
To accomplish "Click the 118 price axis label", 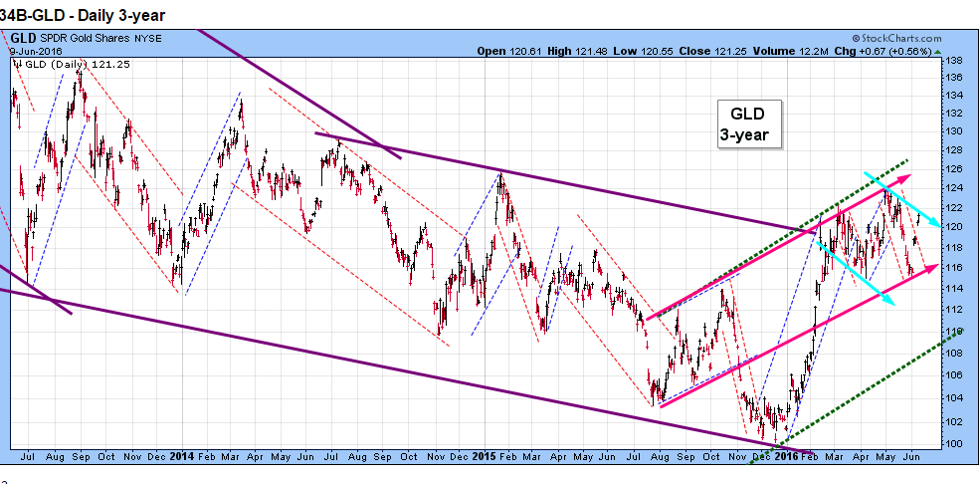I will 953,247.
